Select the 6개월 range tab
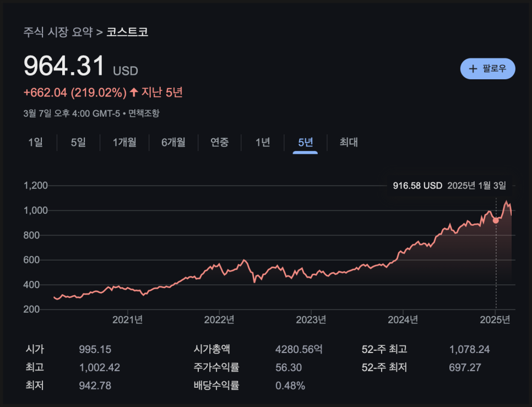 coord(173,142)
